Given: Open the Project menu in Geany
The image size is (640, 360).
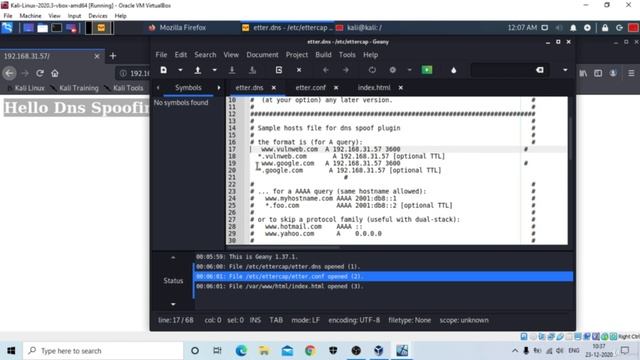Looking at the screenshot, I should coord(297,55).
